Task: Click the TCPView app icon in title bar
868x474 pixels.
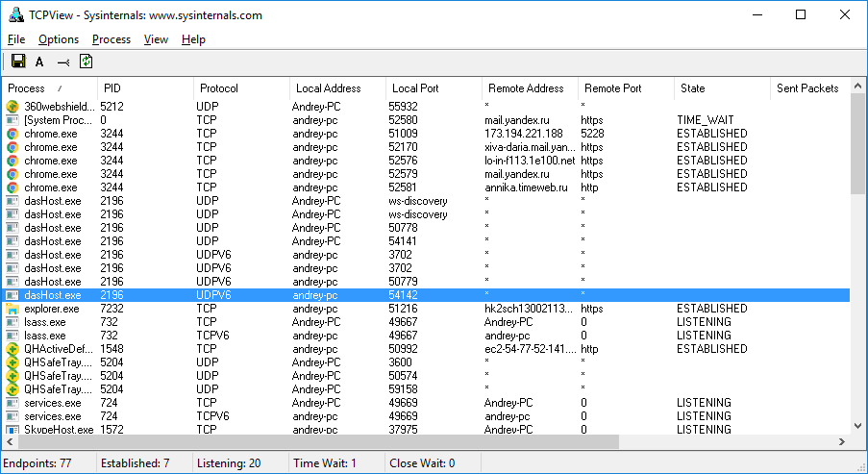Action: click(x=15, y=14)
